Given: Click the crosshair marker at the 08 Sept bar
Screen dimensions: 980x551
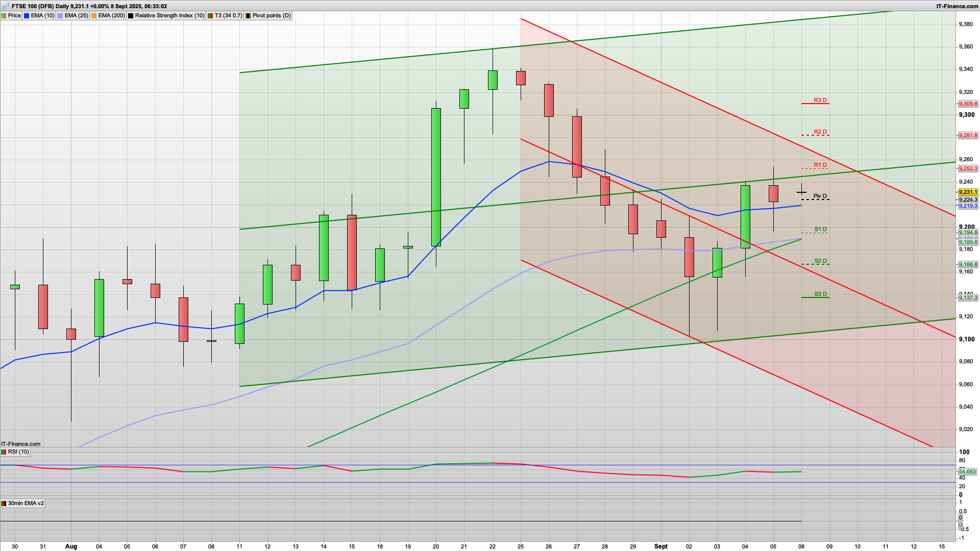Looking at the screenshot, I should tap(801, 192).
